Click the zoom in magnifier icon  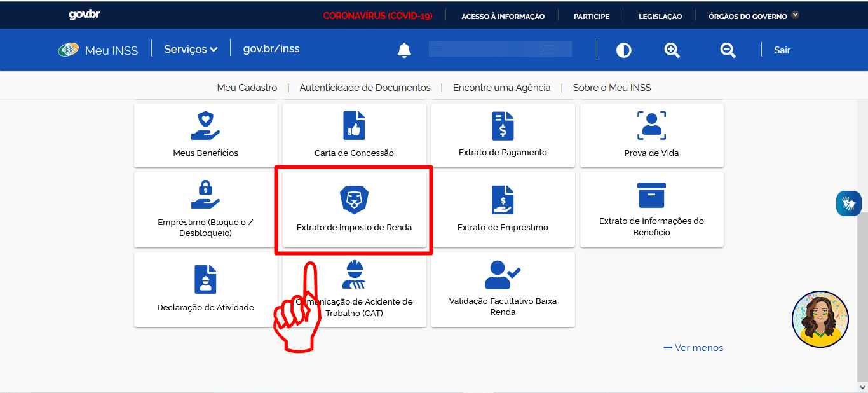coord(672,50)
